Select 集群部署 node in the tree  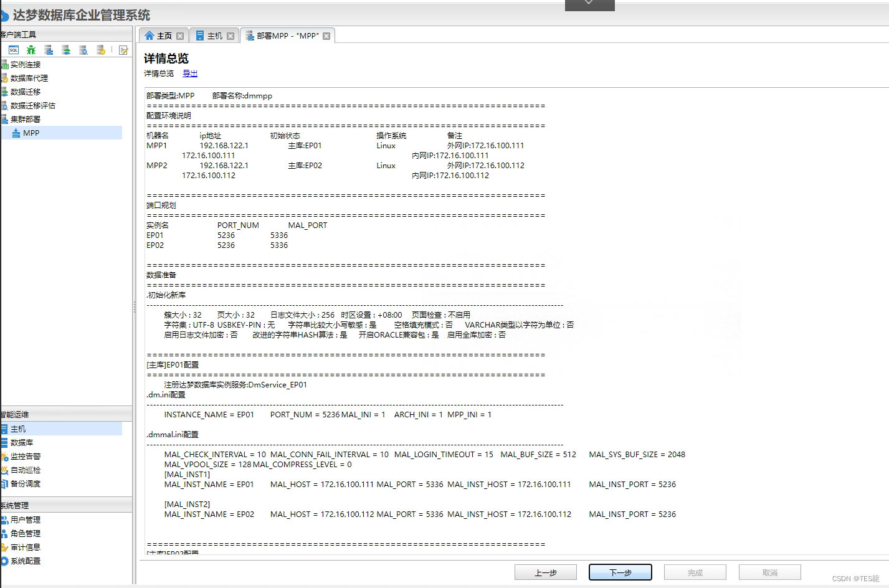pyautogui.click(x=26, y=119)
